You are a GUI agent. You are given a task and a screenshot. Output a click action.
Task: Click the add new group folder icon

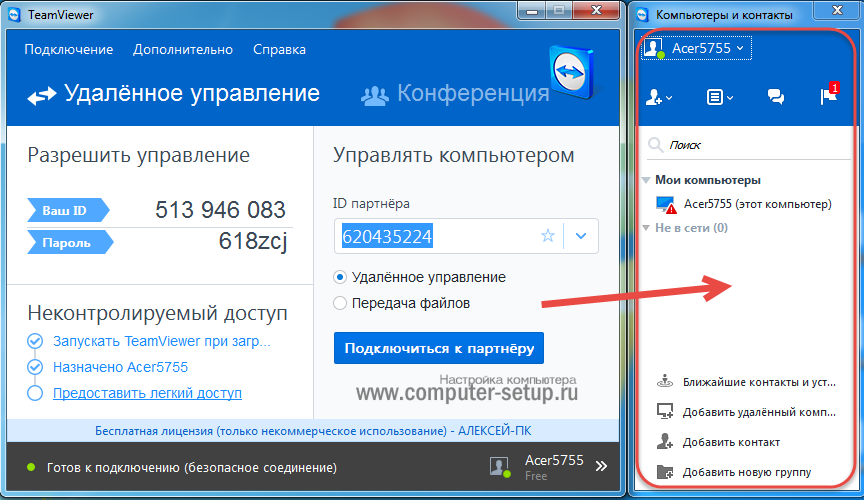point(665,472)
